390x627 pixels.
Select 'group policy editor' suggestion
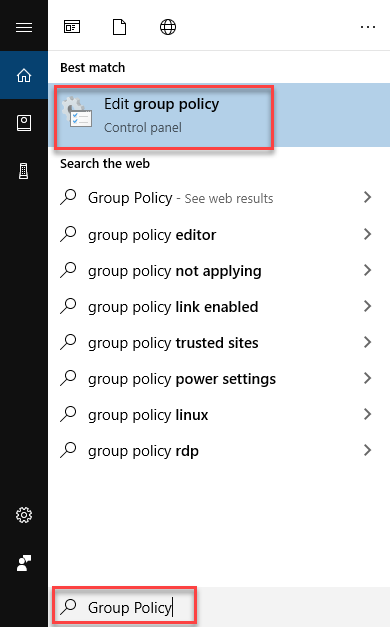[219, 235]
